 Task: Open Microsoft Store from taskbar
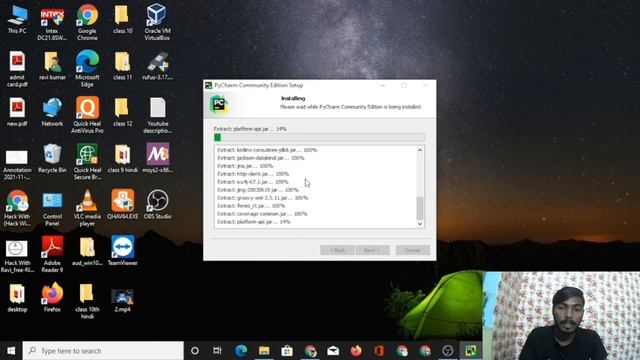(287, 351)
